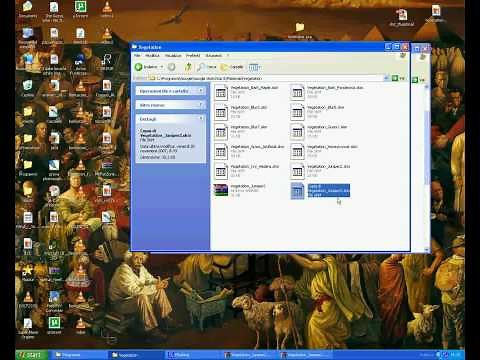Image resolution: width=480 pixels, height=360 pixels.
Task: Select the Vegetation_Bark_Maple.skm file
Action: (246, 92)
